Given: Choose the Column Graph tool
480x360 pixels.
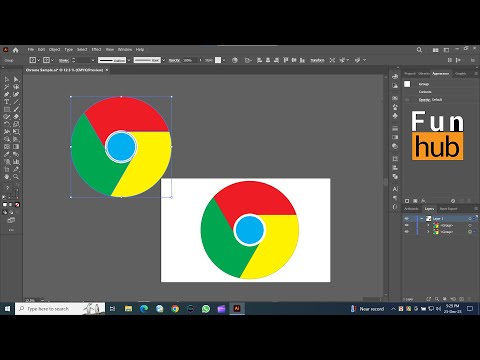Looking at the screenshot, I should [x=16, y=162].
